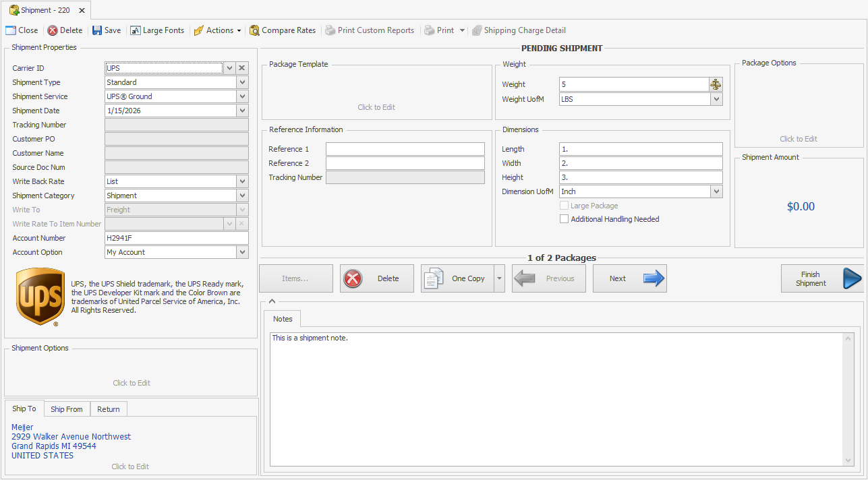The width and height of the screenshot is (868, 480).
Task: Click the red Delete toolbar icon
Action: [53, 30]
